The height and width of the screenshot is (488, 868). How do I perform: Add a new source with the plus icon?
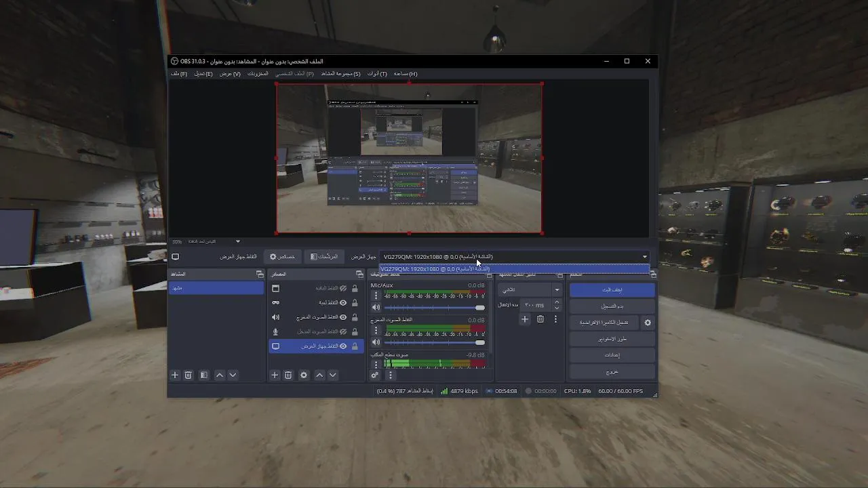point(275,375)
